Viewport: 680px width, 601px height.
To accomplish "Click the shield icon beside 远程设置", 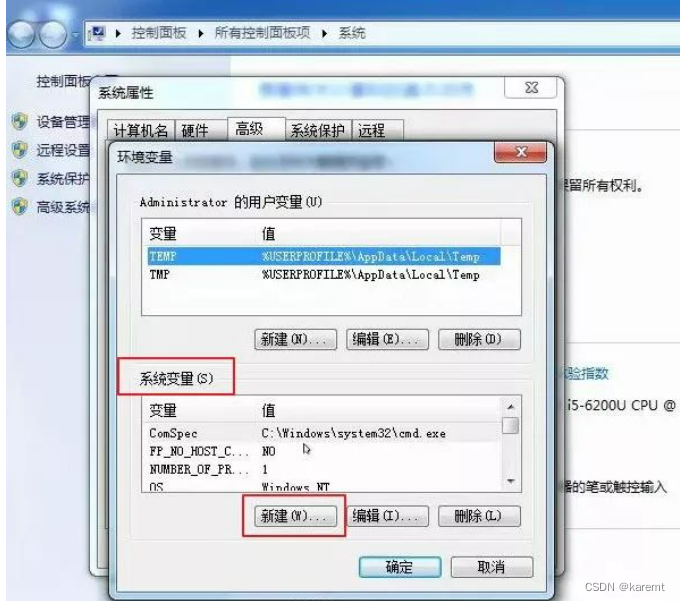I will 20,150.
